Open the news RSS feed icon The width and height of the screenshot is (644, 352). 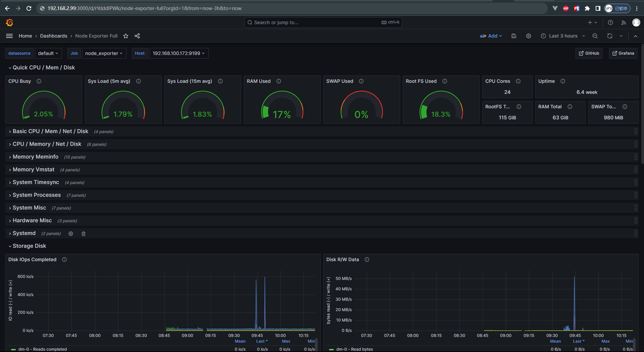pyautogui.click(x=624, y=22)
